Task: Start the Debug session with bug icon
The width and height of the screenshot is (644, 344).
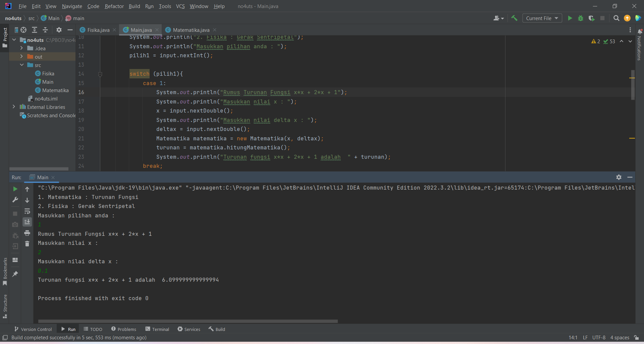Action: (x=581, y=18)
